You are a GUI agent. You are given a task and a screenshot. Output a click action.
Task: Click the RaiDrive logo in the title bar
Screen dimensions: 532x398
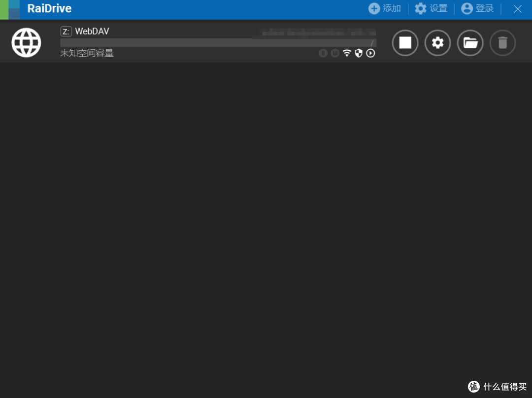click(x=10, y=9)
